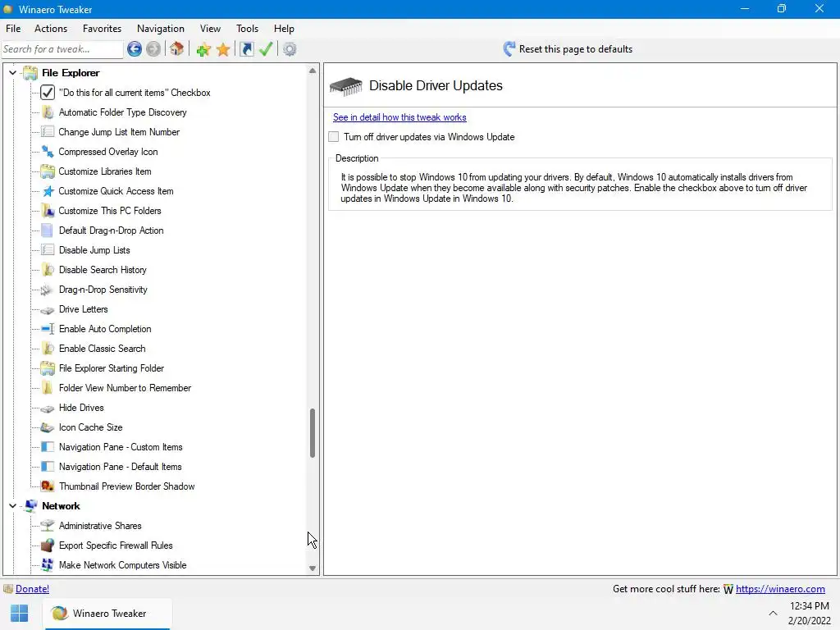The width and height of the screenshot is (840, 630).
Task: Select Customize Libraries Item
Action: 105,171
